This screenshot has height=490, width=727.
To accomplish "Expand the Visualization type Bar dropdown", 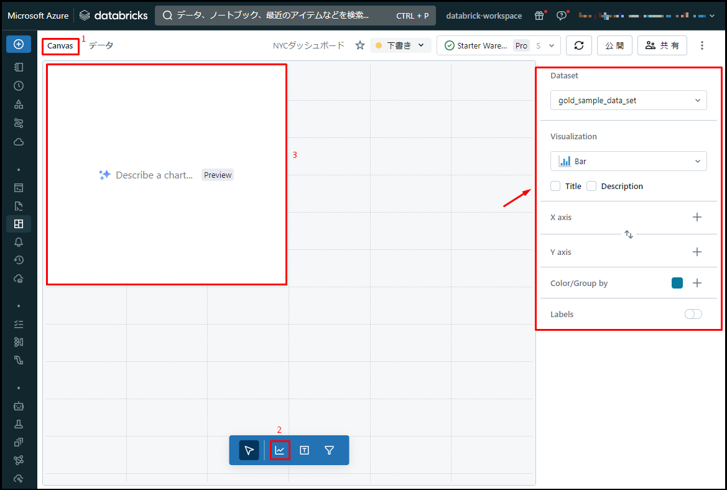I will pyautogui.click(x=628, y=161).
